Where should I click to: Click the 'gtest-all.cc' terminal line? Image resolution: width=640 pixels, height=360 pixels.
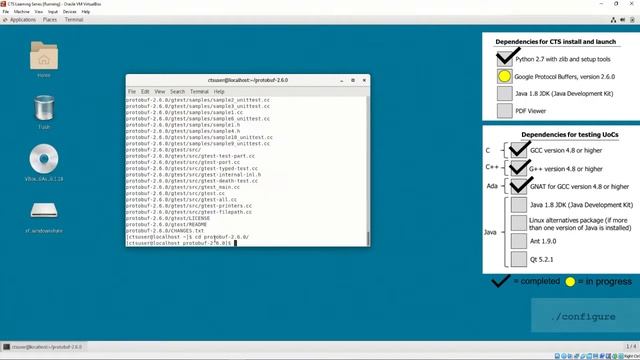(x=181, y=200)
